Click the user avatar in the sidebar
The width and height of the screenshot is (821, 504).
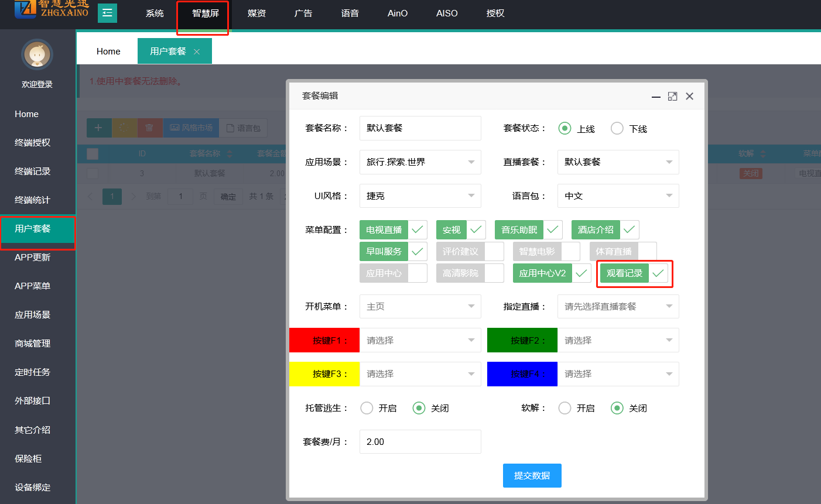click(x=37, y=55)
